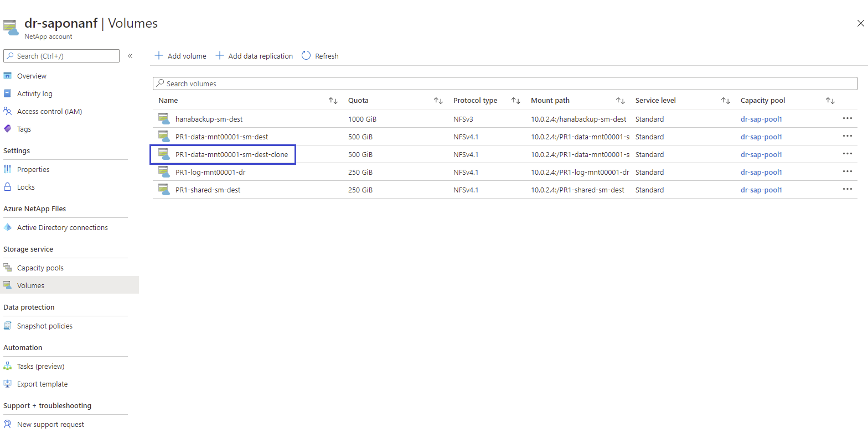Screen dimensions: 868x433
Task: Sort volumes by Name column arrows
Action: click(333, 101)
